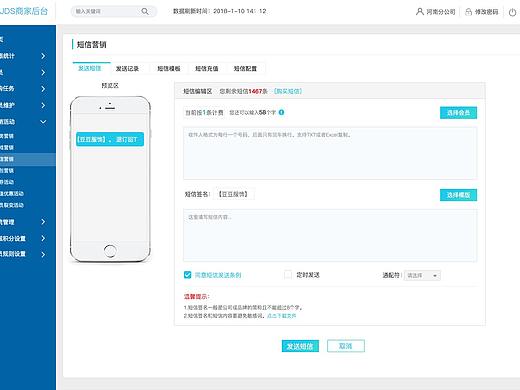This screenshot has height=390, width=520.
Task: Click the 选择模版 button
Action: click(x=458, y=195)
